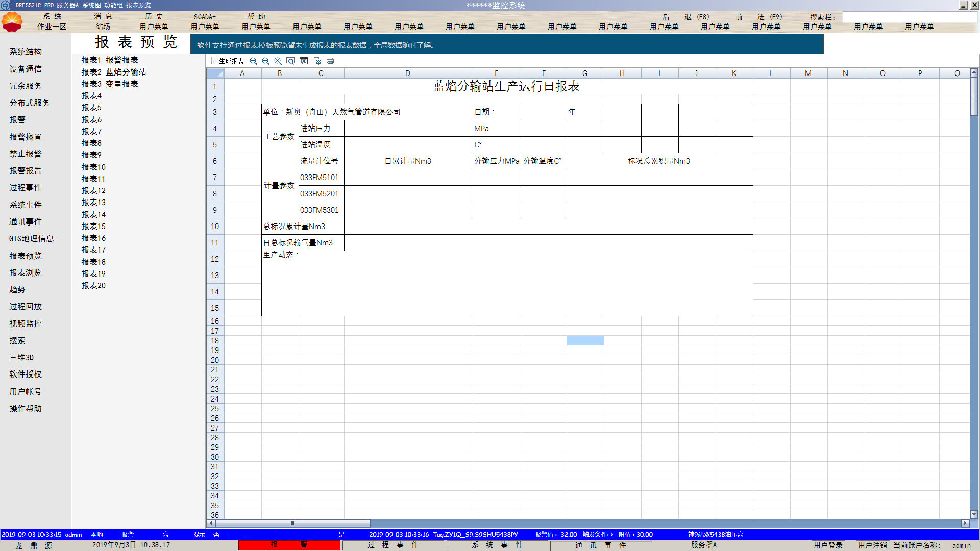Click the comment window toolbar icon
Image resolution: width=980 pixels, height=551 pixels.
point(304,61)
